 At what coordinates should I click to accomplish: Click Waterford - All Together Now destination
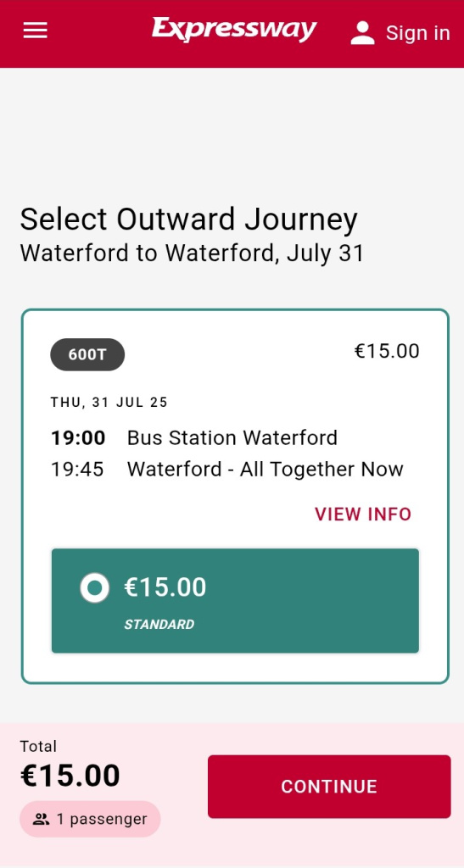coord(266,470)
